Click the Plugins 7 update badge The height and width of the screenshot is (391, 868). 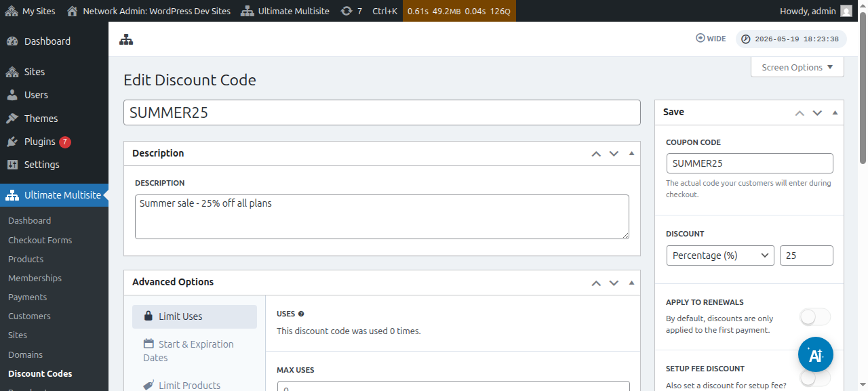coord(65,142)
